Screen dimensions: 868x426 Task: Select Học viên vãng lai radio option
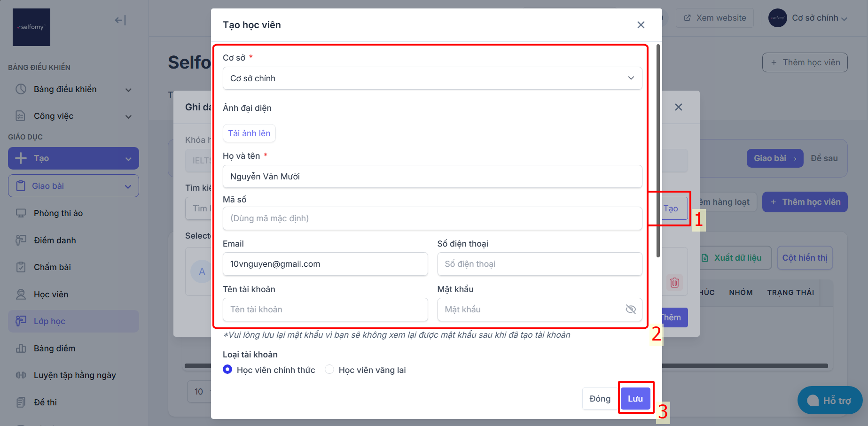click(x=329, y=370)
